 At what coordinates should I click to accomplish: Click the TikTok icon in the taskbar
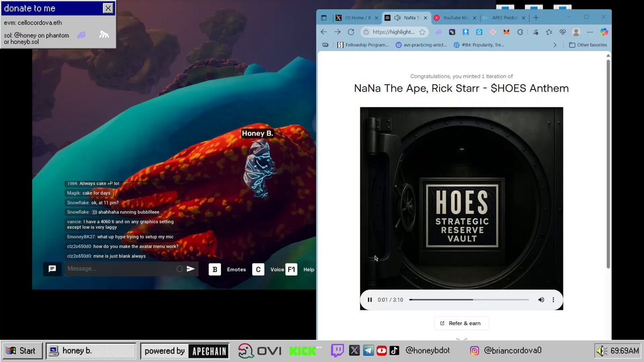(x=394, y=351)
